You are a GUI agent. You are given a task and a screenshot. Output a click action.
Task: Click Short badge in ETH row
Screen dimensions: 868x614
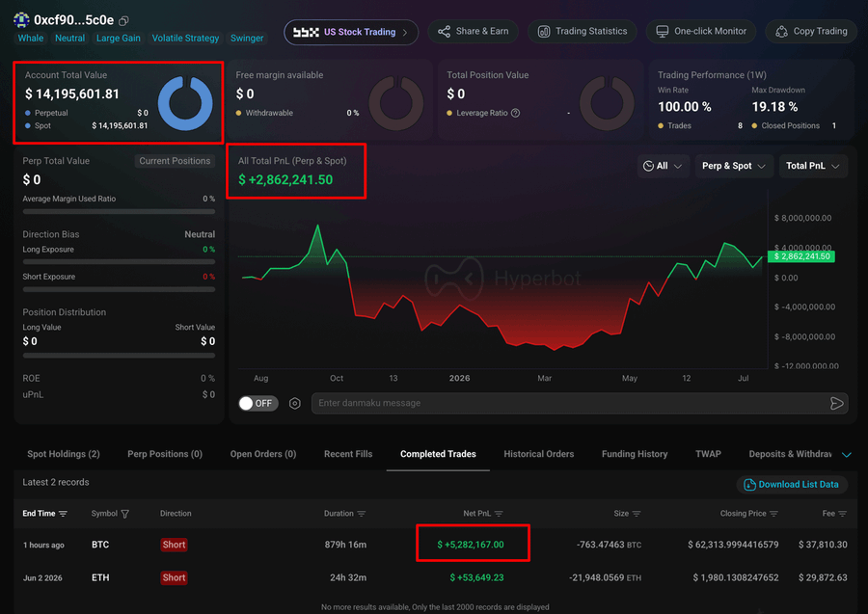click(x=174, y=577)
